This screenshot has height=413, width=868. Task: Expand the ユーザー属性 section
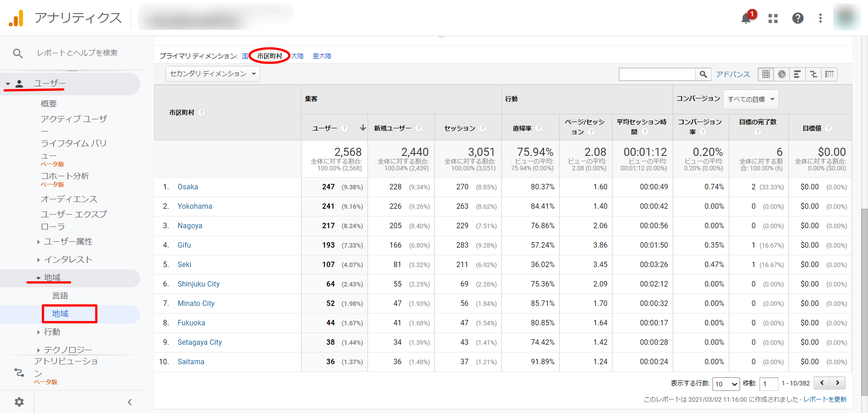(68, 242)
